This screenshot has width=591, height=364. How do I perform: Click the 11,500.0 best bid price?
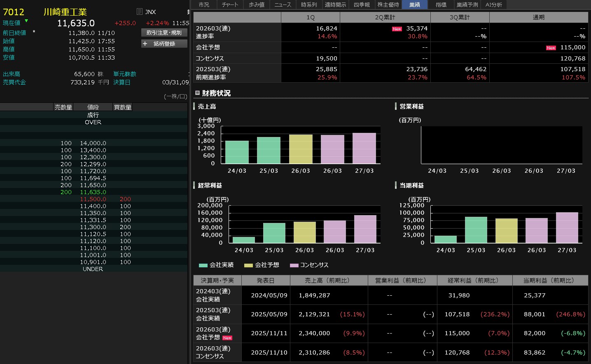93,199
